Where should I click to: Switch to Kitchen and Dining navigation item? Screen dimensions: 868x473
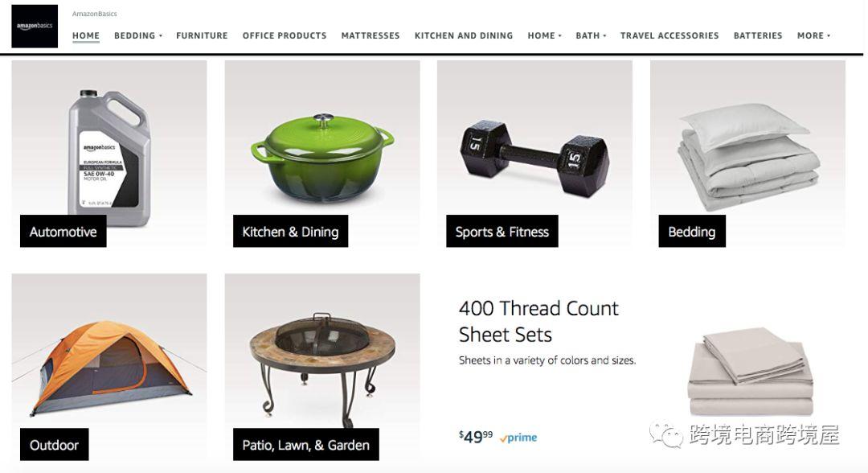pos(464,35)
